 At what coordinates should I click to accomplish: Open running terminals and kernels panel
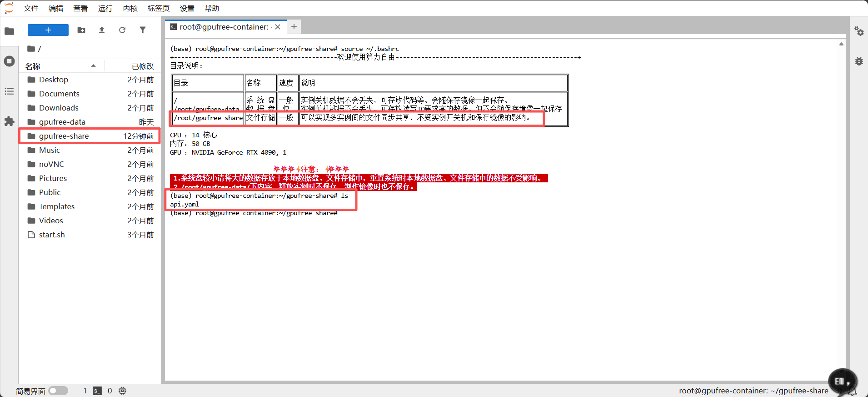click(x=9, y=61)
